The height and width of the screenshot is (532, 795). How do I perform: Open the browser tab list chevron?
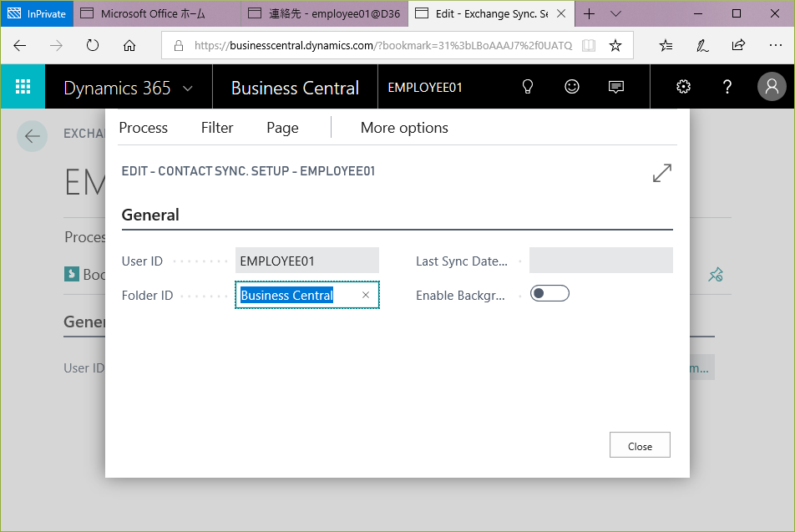tap(616, 14)
